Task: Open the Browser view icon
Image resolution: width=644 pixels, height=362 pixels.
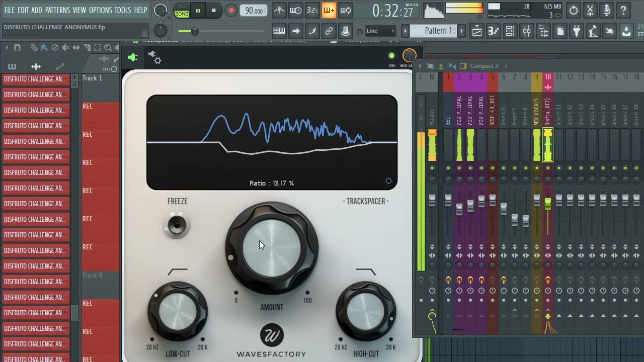Action: point(543,31)
